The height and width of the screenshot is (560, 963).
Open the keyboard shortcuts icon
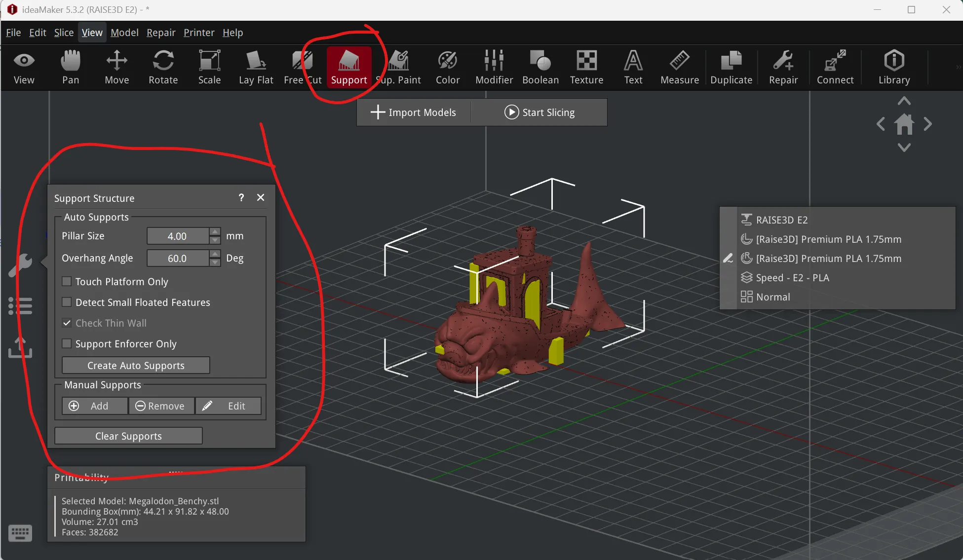click(x=20, y=533)
